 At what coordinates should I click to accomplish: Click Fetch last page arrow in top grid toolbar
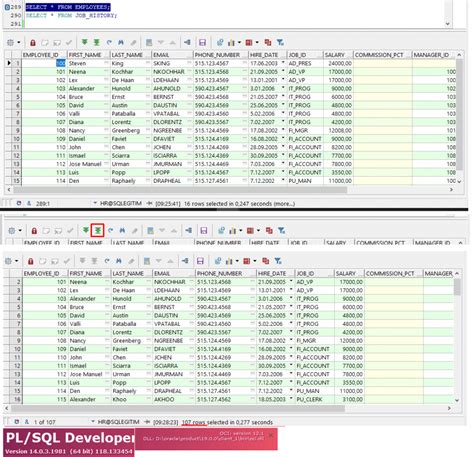(x=97, y=42)
